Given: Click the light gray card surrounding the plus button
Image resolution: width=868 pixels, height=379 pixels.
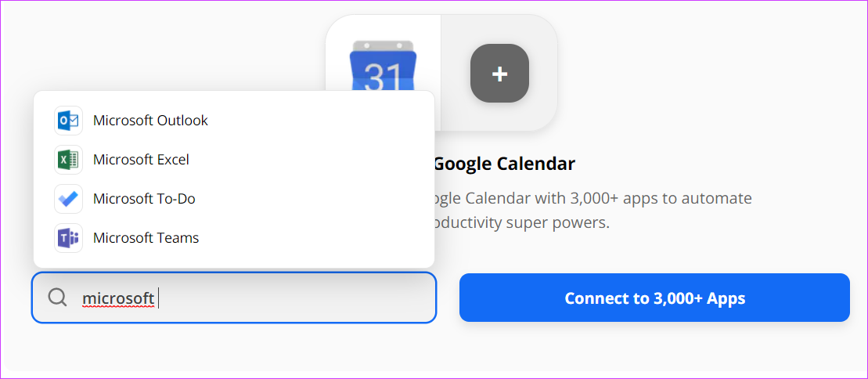Looking at the screenshot, I should (499, 110).
